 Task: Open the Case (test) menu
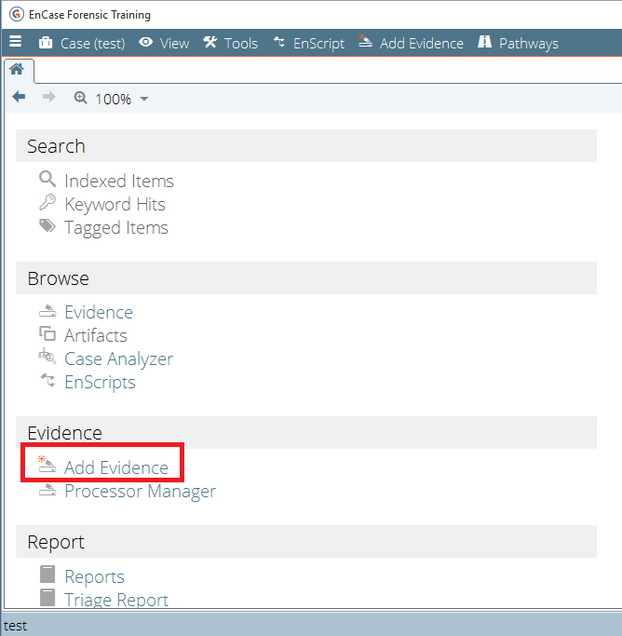pos(82,43)
